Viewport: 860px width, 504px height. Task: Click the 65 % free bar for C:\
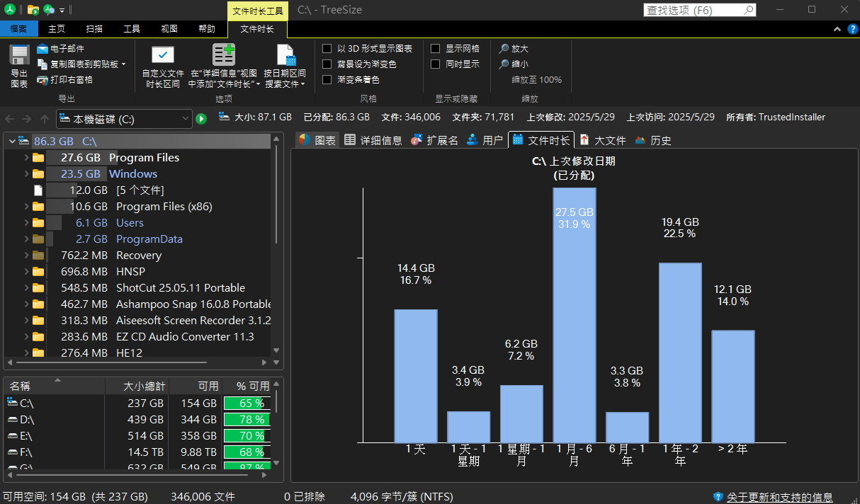(247, 403)
